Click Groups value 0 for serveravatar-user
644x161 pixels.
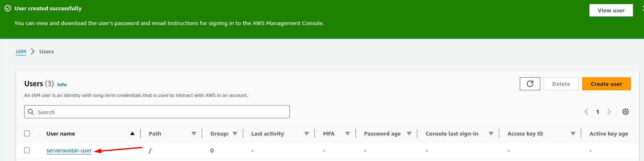tap(212, 150)
